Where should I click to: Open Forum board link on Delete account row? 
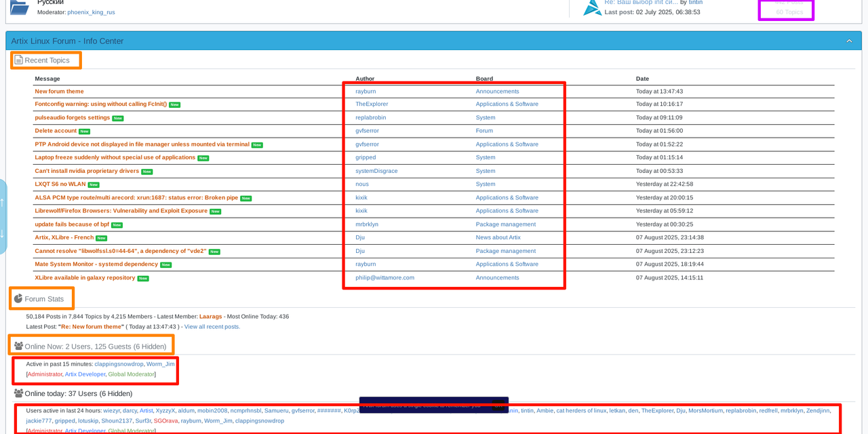pos(484,131)
